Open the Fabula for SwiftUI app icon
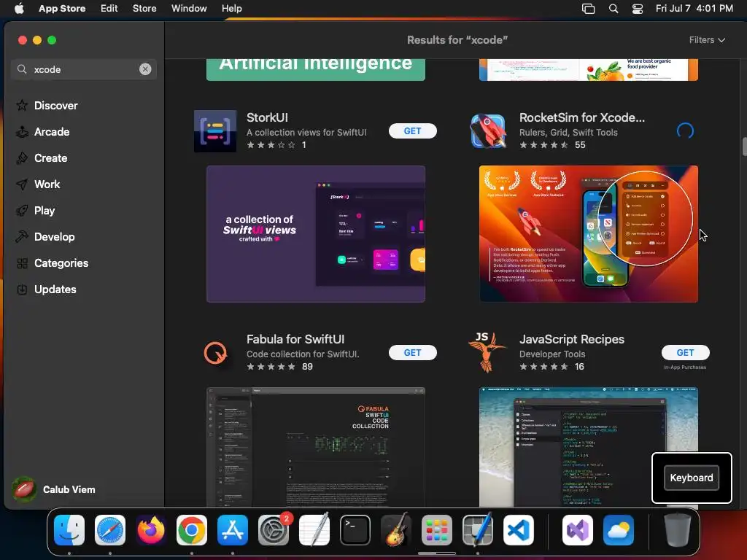747x560 pixels. 215,353
